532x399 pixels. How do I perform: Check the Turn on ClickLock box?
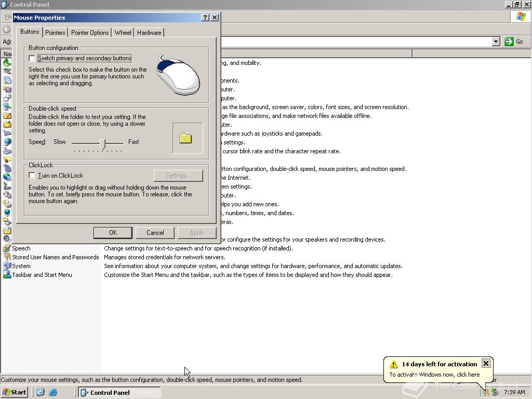(x=32, y=176)
